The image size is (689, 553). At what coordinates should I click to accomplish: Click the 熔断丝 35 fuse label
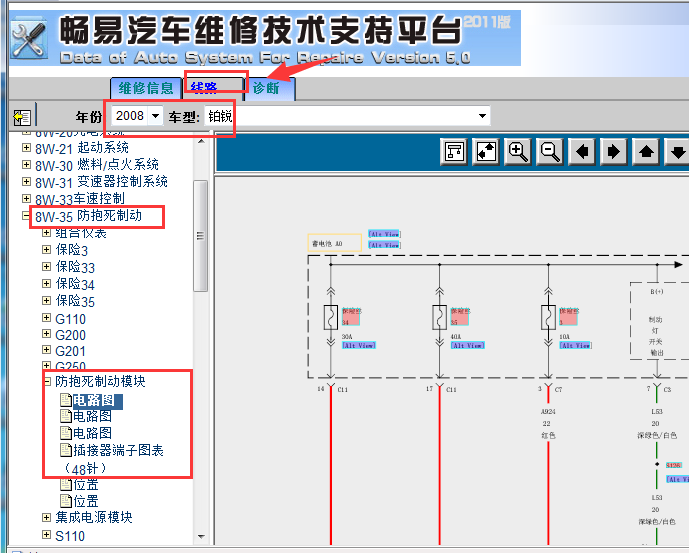460,317
